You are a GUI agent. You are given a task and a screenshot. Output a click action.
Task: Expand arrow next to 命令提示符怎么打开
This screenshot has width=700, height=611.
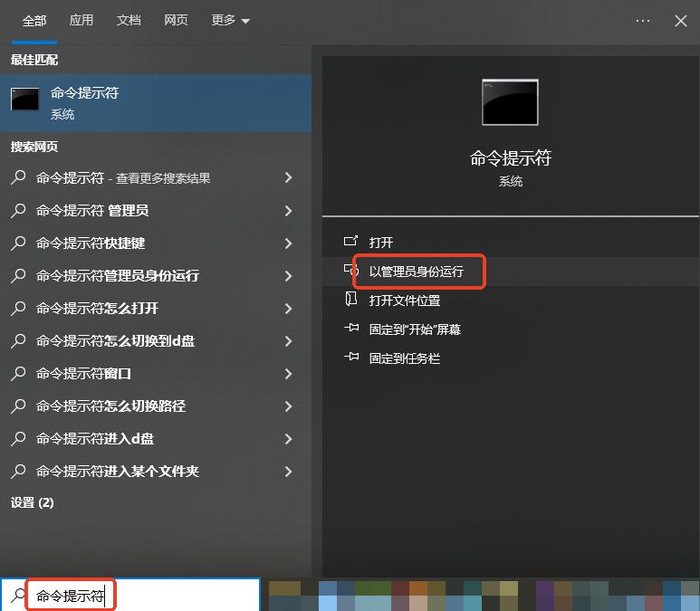288,309
